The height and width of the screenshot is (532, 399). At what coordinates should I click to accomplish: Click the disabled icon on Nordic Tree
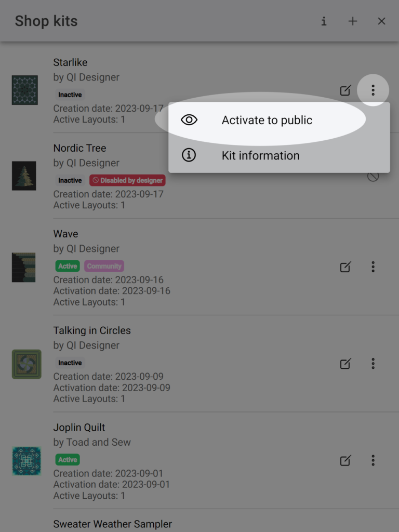coord(373,176)
